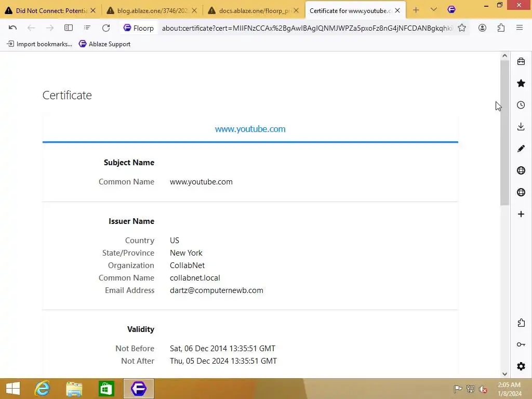Open a new tab with plus button
Image resolution: width=532 pixels, height=399 pixels.
(x=416, y=10)
